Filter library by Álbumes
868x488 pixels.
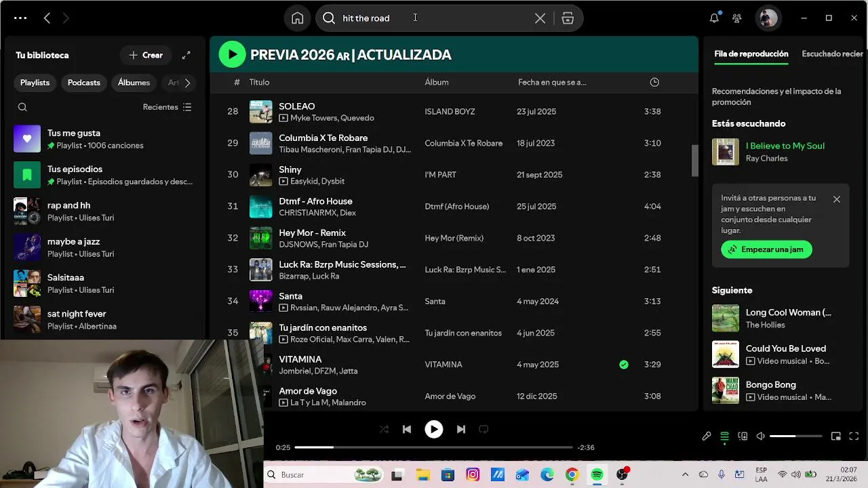134,83
